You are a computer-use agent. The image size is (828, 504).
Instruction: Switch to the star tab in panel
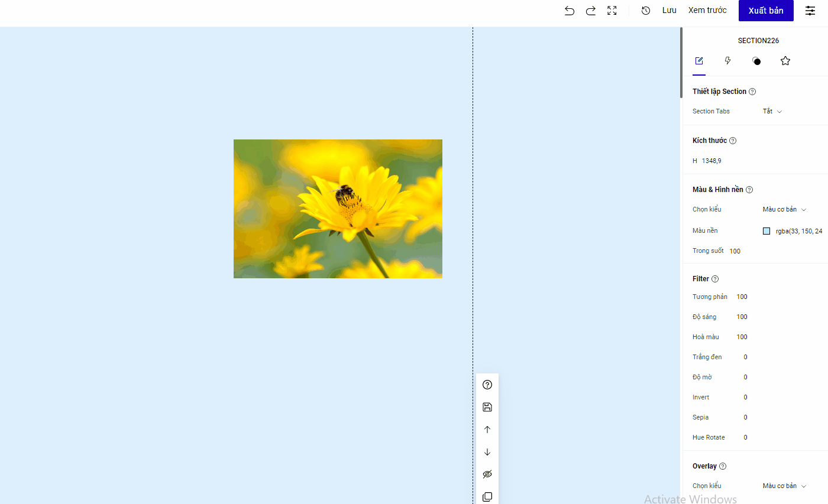(x=785, y=61)
